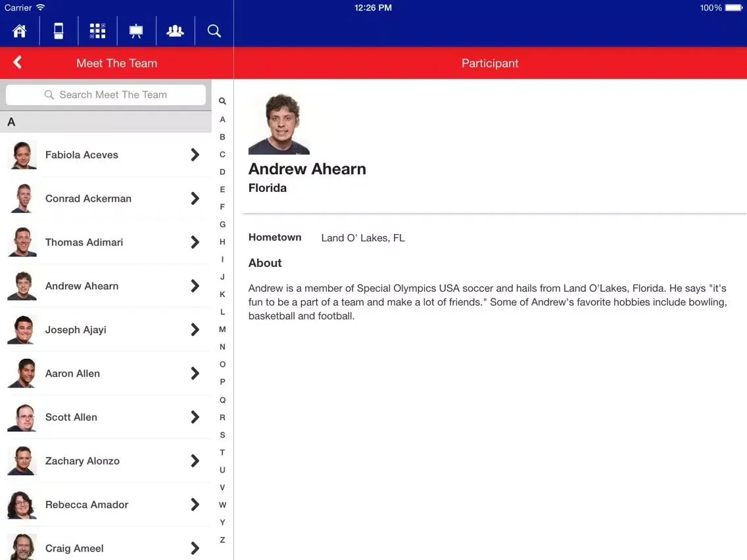The width and height of the screenshot is (747, 560).
Task: Open chevron for Scott Allen
Action: tap(195, 417)
